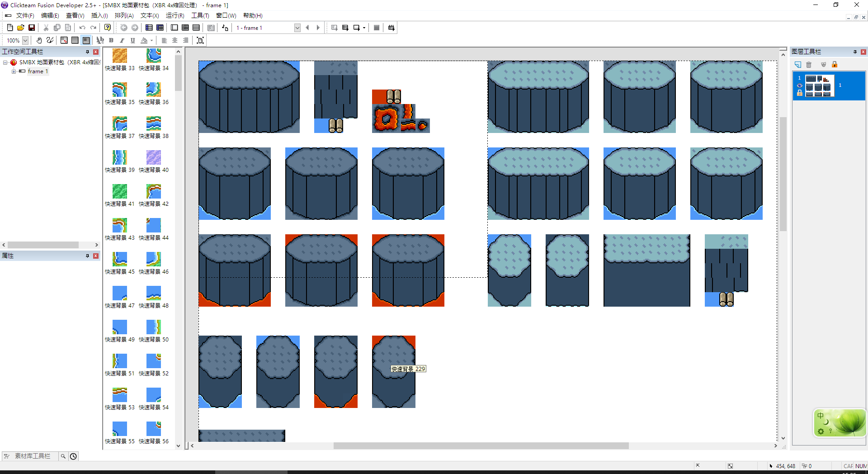868x474 pixels.
Task: Click the paint mode brush icon
Action: [x=50, y=40]
